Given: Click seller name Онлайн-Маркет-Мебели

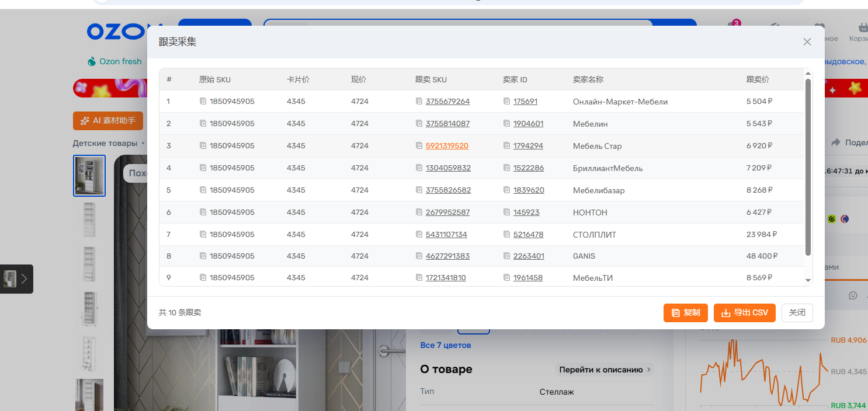Looking at the screenshot, I should (620, 102).
